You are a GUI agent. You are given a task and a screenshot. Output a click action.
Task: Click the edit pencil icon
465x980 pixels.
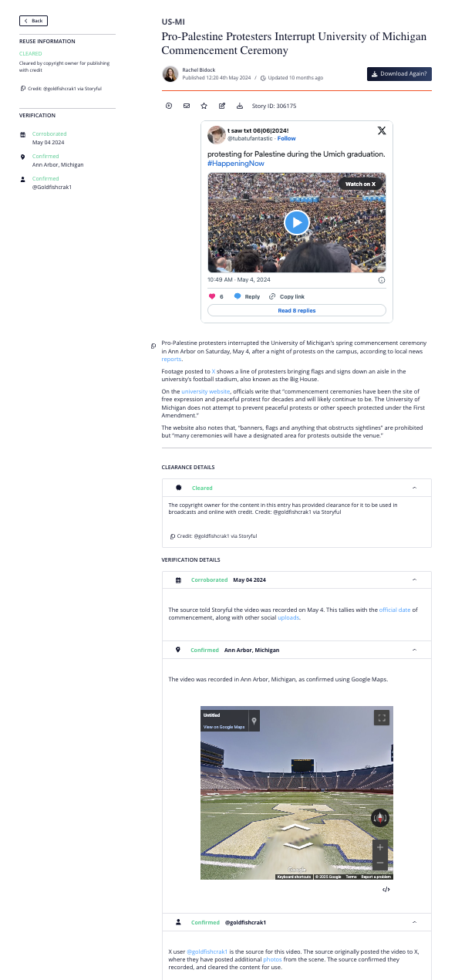[222, 106]
